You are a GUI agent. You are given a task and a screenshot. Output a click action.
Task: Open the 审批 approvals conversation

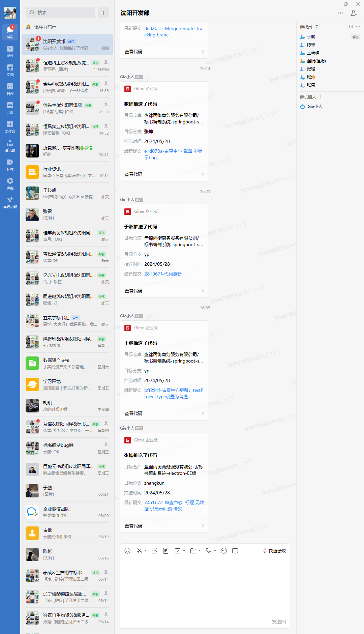[x=67, y=533]
